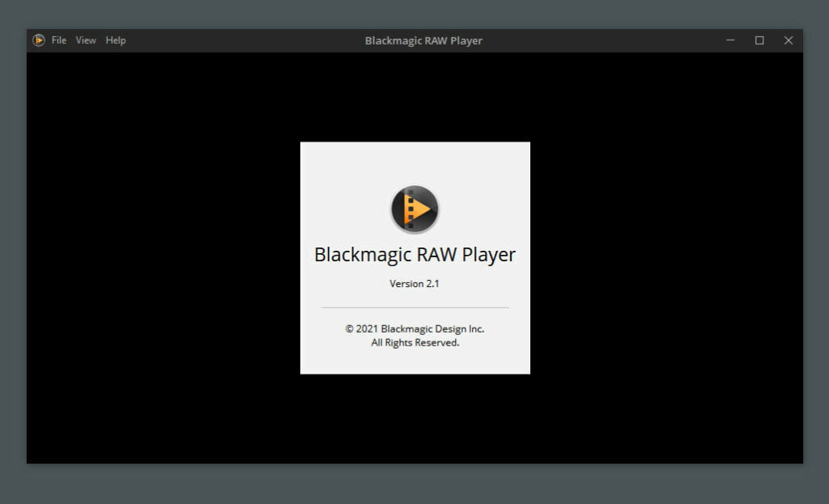Screen dimensions: 829x504
Task: Click the All Rights Reserved text
Action: tap(414, 342)
